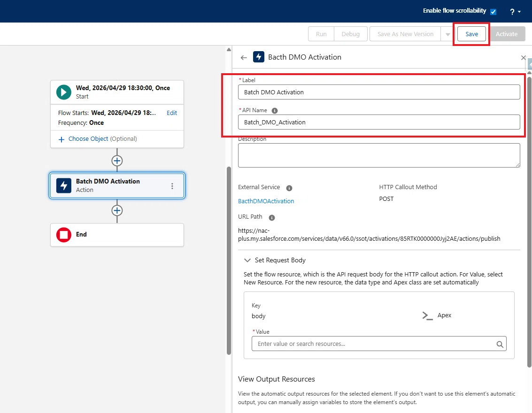The image size is (532, 413).
Task: Save the flow
Action: tap(471, 34)
